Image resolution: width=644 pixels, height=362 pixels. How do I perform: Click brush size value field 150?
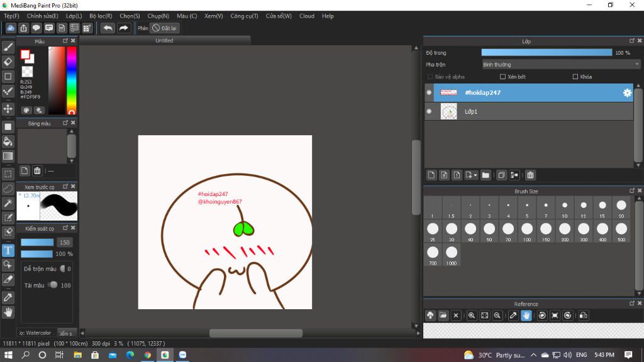[x=65, y=242]
